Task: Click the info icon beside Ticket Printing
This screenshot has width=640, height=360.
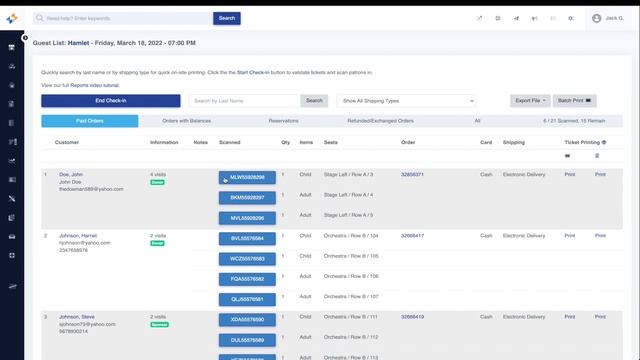Action: [604, 142]
